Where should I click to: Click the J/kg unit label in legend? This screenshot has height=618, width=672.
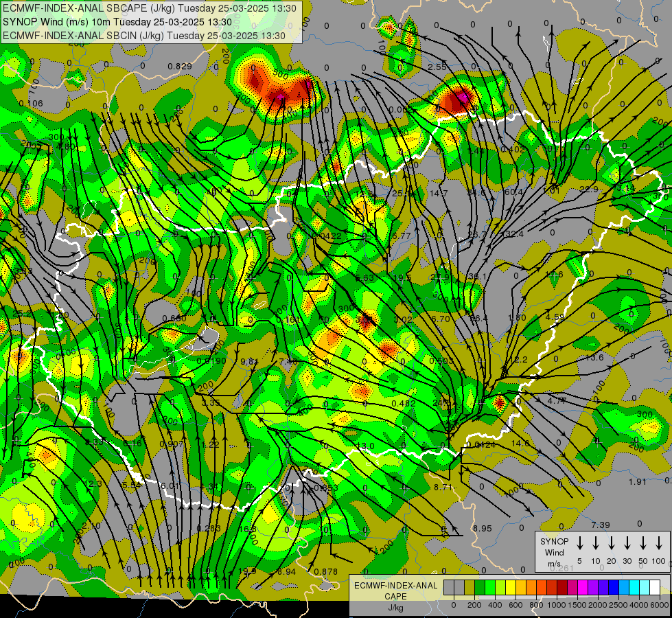tap(395, 608)
